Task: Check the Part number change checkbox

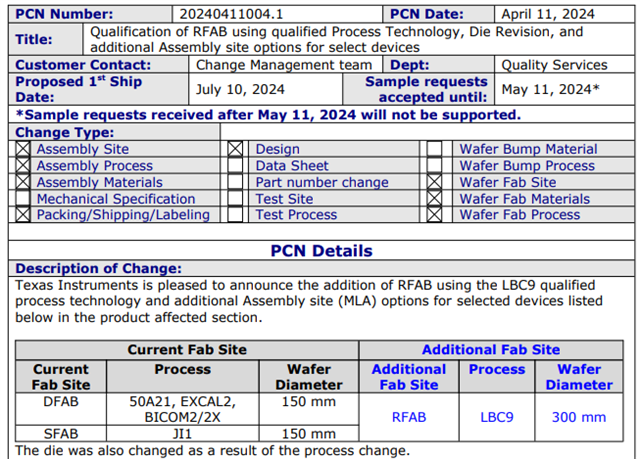Action: tap(235, 182)
